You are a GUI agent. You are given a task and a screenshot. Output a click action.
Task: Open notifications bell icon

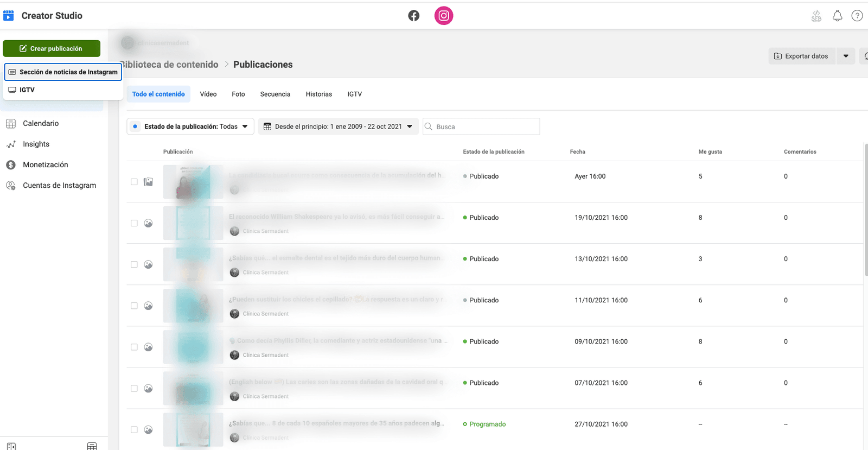click(837, 16)
